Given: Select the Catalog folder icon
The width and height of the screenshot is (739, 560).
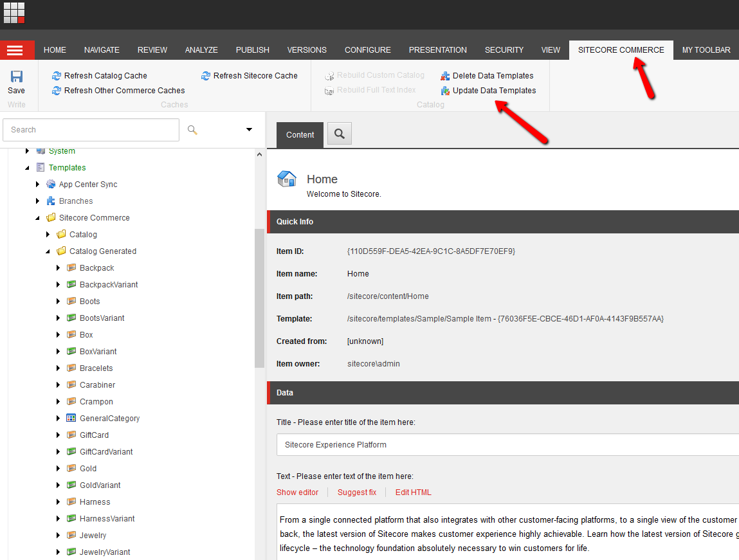Looking at the screenshot, I should 61,234.
